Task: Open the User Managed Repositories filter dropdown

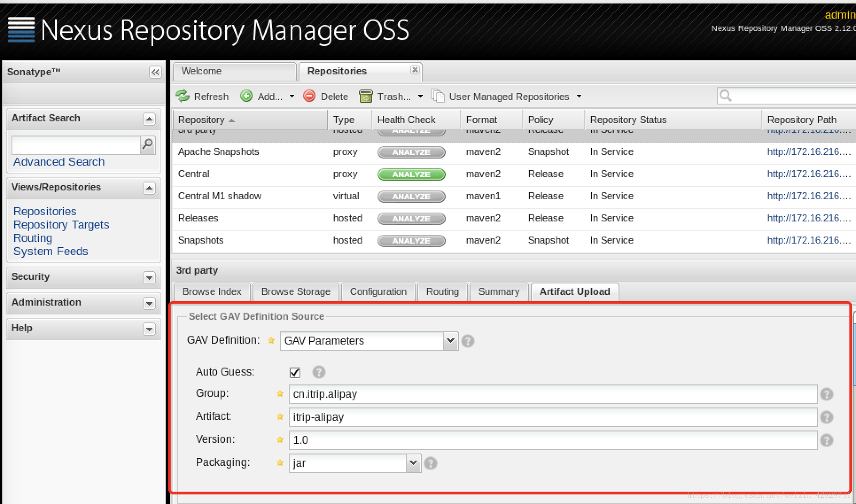Action: [506, 96]
